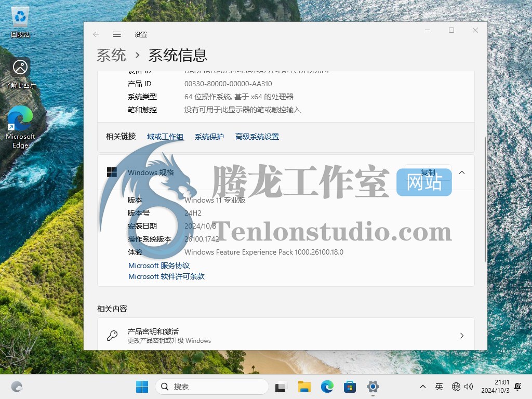Open 高级系统设置 link
The image size is (532, 399).
click(257, 137)
